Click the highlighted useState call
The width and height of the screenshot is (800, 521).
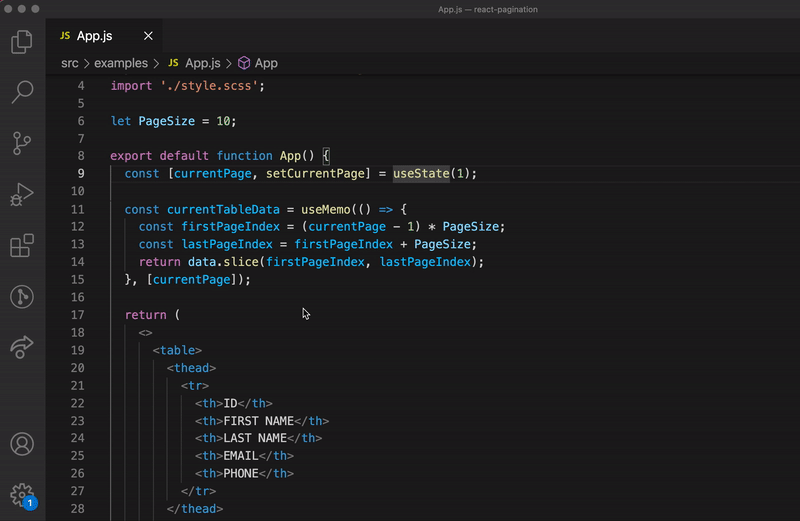(420, 173)
